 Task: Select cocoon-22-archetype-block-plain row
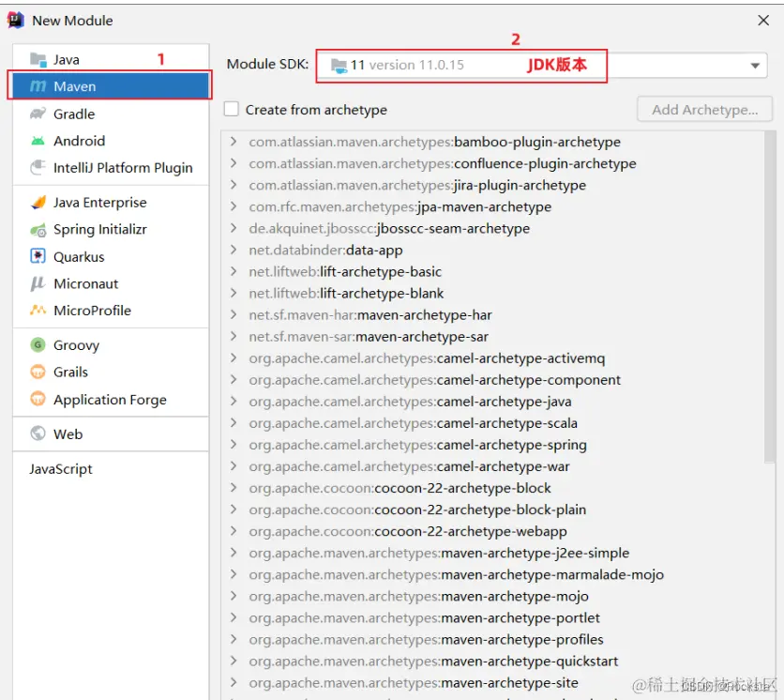click(492, 510)
